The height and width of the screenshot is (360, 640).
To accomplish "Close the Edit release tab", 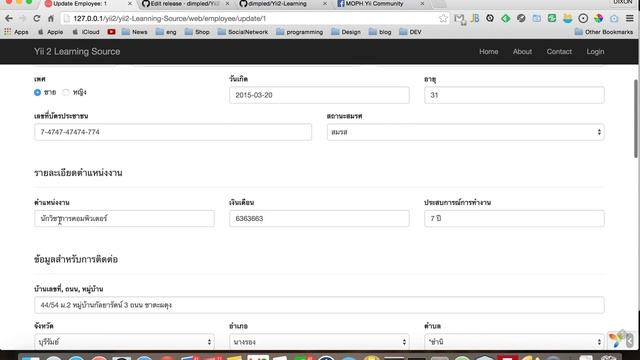I will (227, 4).
